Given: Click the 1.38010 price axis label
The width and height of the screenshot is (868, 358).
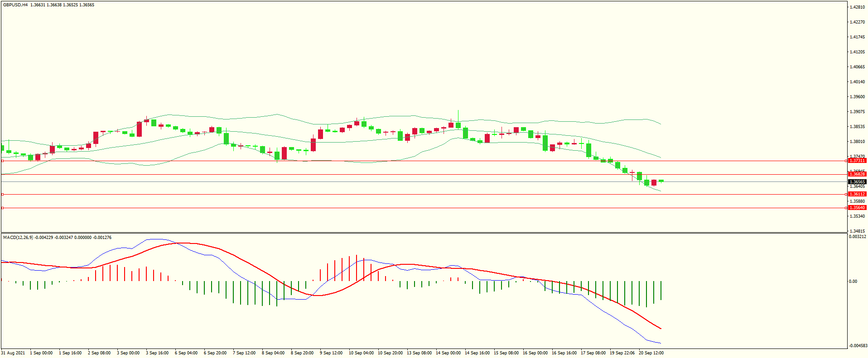Looking at the screenshot, I should 858,142.
